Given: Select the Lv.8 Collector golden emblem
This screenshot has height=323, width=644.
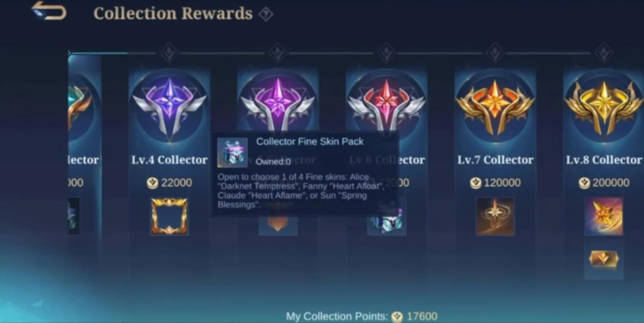Looking at the screenshot, I should coord(604,106).
